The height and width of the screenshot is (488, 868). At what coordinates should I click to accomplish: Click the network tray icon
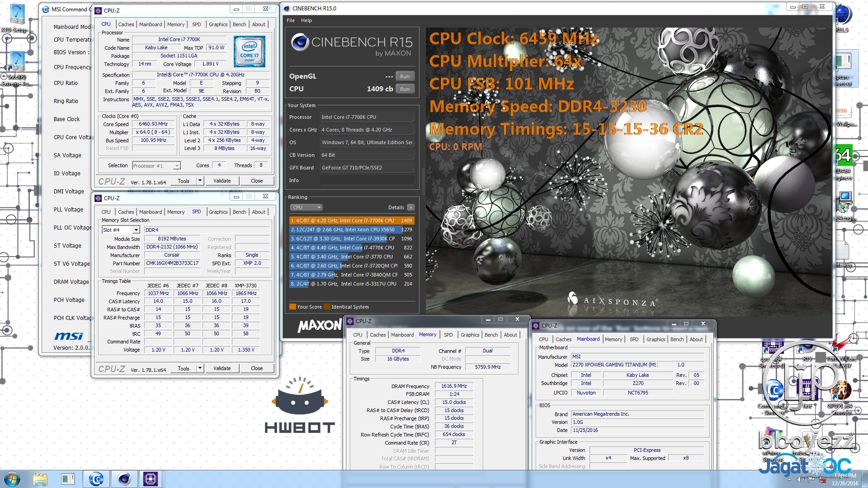[821, 479]
